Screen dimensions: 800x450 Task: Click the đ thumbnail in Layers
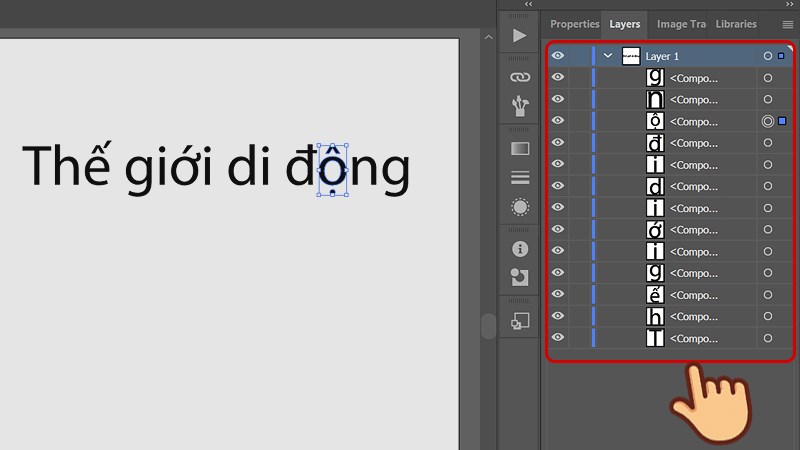[x=655, y=143]
